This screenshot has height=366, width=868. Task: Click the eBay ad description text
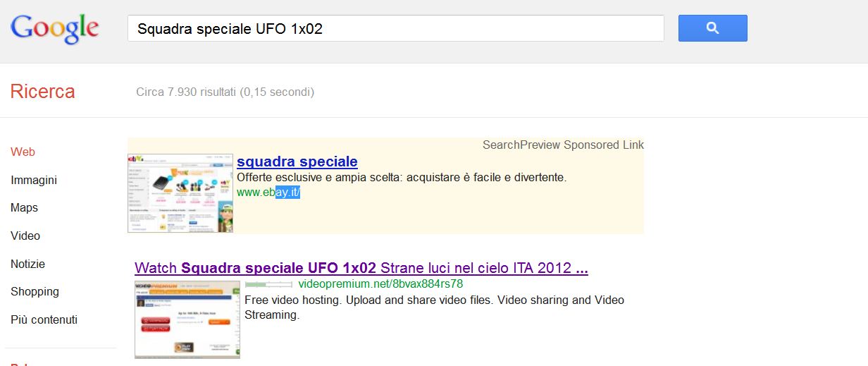coord(402,177)
